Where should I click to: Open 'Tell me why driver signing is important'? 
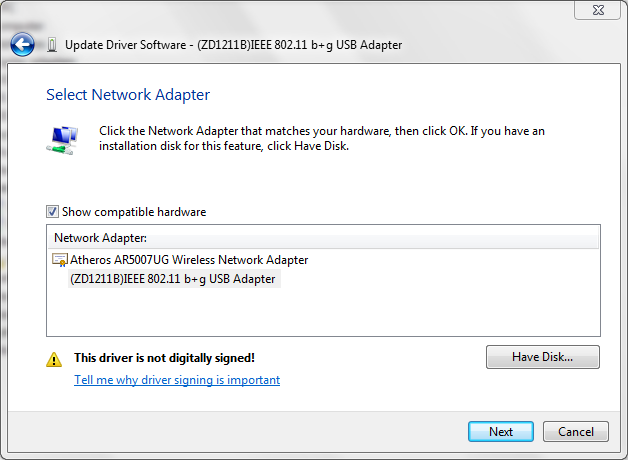[x=177, y=380]
